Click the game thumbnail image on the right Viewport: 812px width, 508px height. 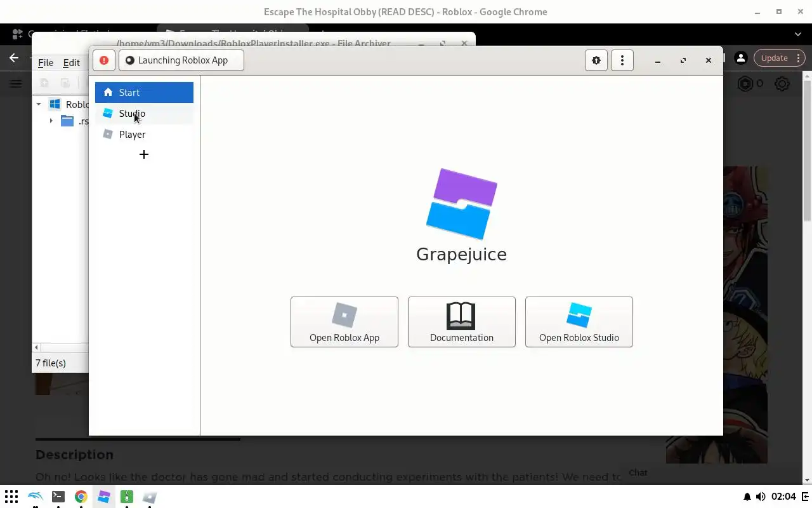(x=745, y=314)
